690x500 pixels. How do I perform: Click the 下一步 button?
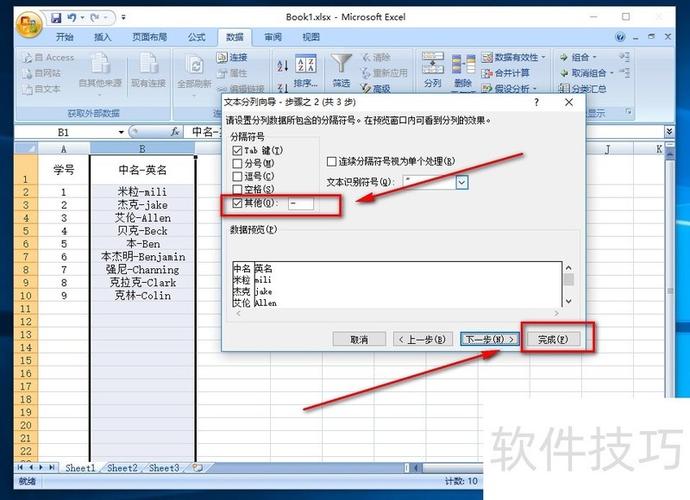[489, 339]
